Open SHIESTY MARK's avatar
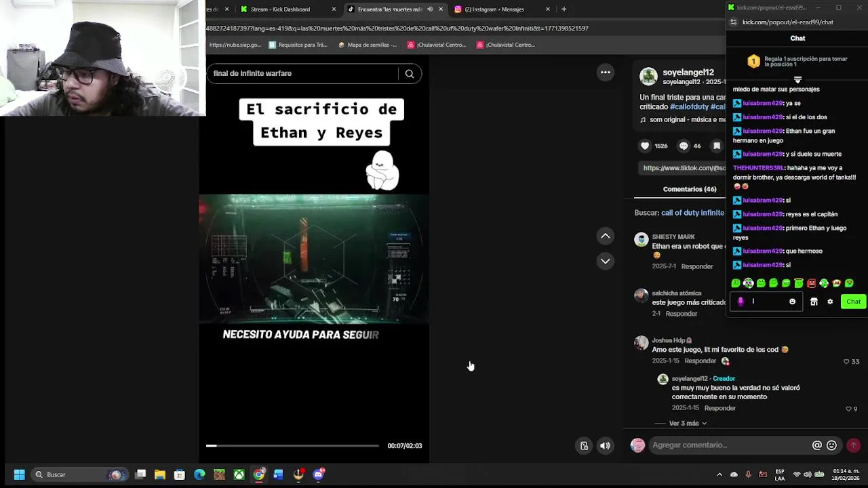Image resolution: width=868 pixels, height=488 pixels. tap(641, 240)
